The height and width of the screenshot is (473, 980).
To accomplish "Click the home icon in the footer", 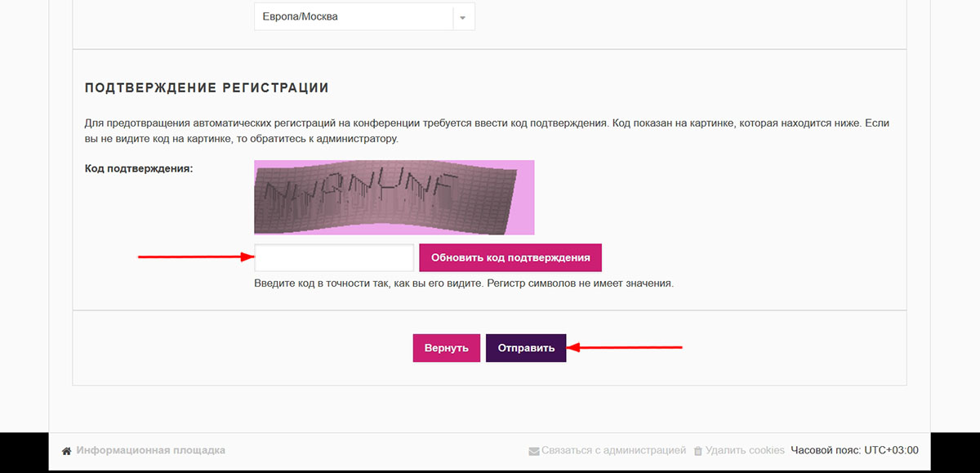I will pyautogui.click(x=67, y=451).
